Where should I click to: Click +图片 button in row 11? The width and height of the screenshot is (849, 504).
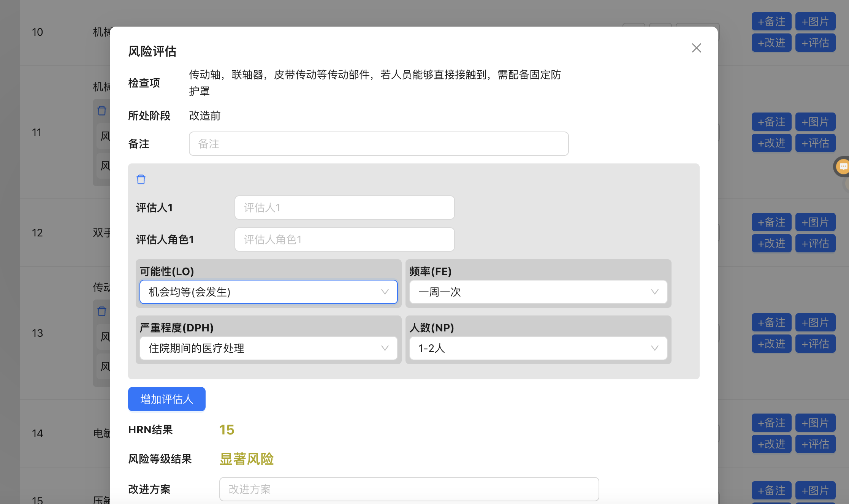pyautogui.click(x=815, y=122)
